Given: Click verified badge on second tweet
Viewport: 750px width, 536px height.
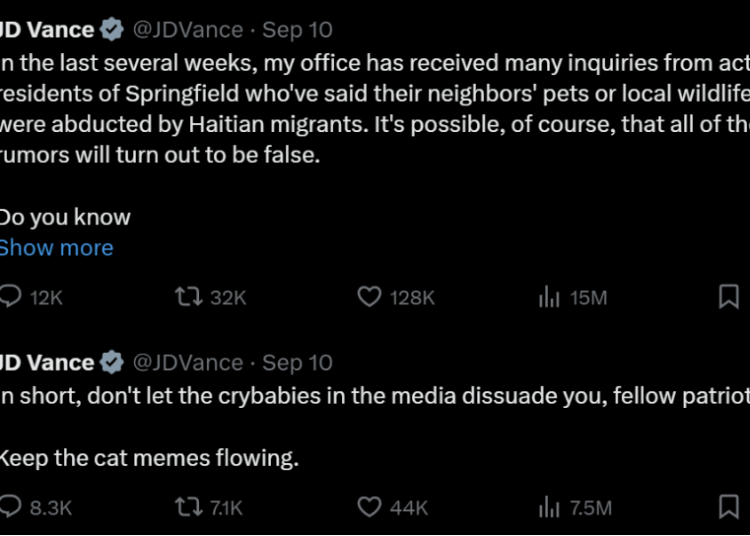Looking at the screenshot, I should point(112,362).
